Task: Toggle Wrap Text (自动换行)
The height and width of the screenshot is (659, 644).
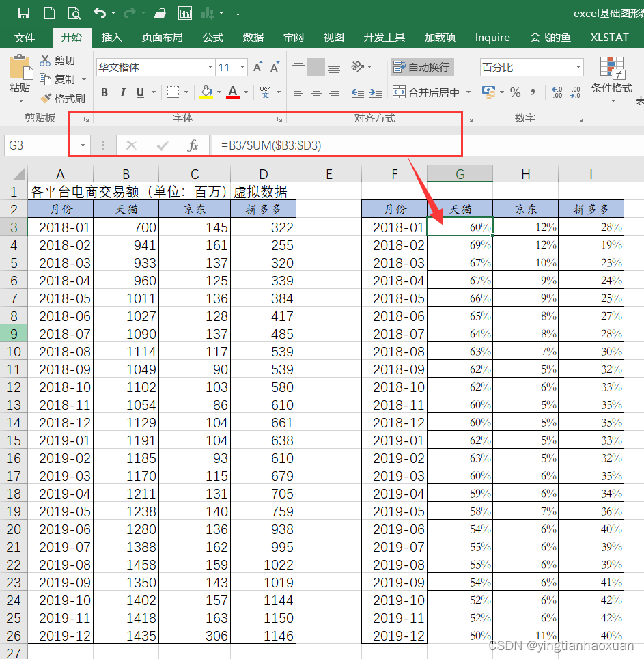Action: 422,67
